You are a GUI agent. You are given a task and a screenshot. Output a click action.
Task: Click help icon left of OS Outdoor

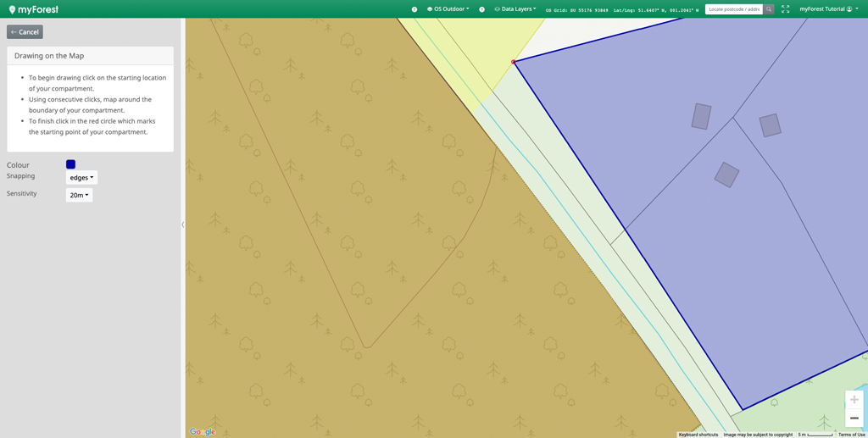(415, 9)
